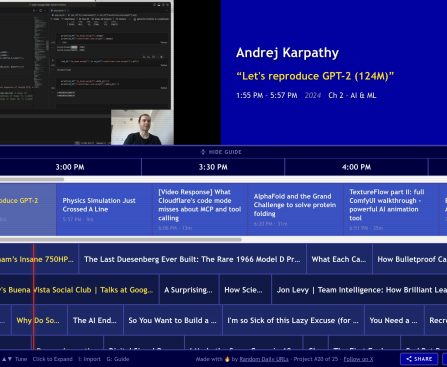Screen dimensions: 447x367
Task: Tune to So You Want to Build a... program
Action: pyautogui.click(x=173, y=320)
